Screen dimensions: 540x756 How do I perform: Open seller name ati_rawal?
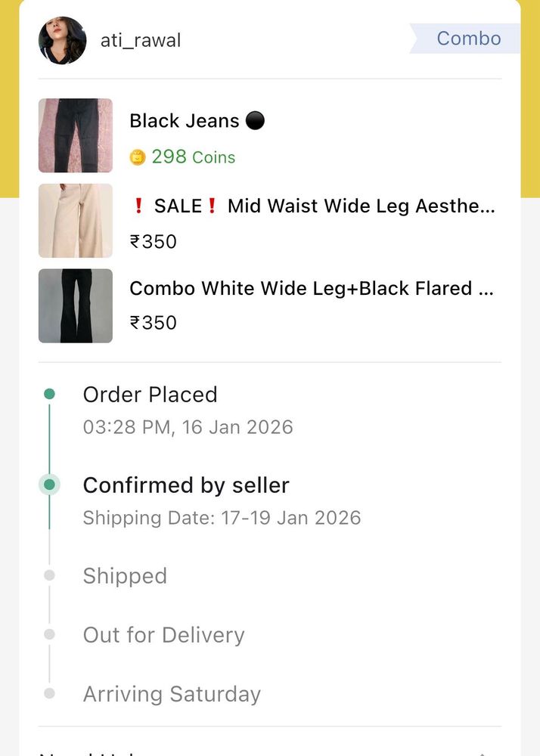(x=141, y=41)
